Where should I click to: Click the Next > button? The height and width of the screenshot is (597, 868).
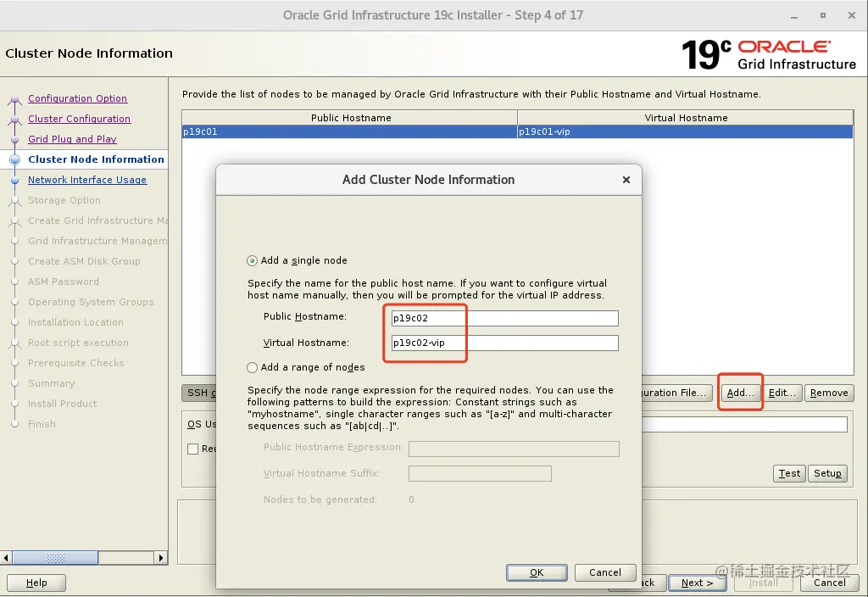[x=697, y=583]
